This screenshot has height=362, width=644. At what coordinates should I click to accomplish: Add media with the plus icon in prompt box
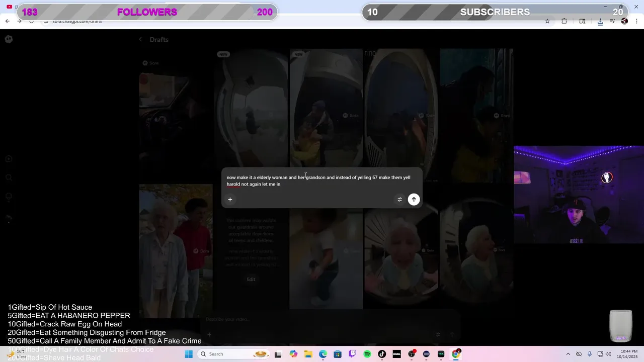(230, 200)
